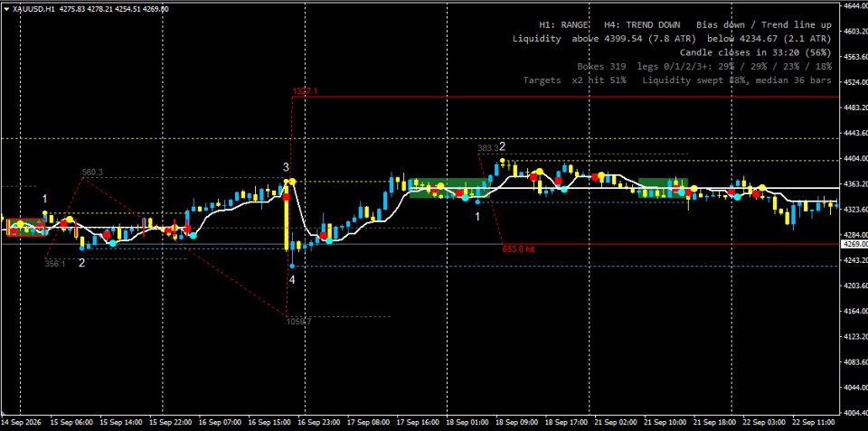Click the red "653.6 hit" label
The image size is (868, 431).
click(518, 249)
